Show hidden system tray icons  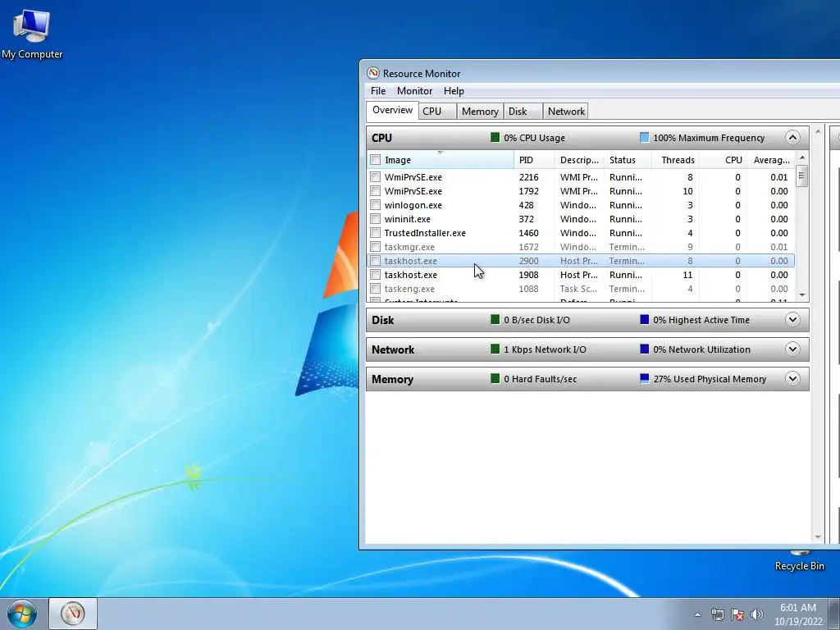[x=697, y=615]
